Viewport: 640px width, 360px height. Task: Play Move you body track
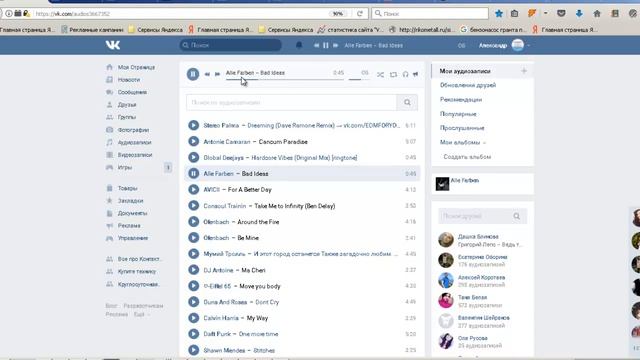[x=193, y=286]
